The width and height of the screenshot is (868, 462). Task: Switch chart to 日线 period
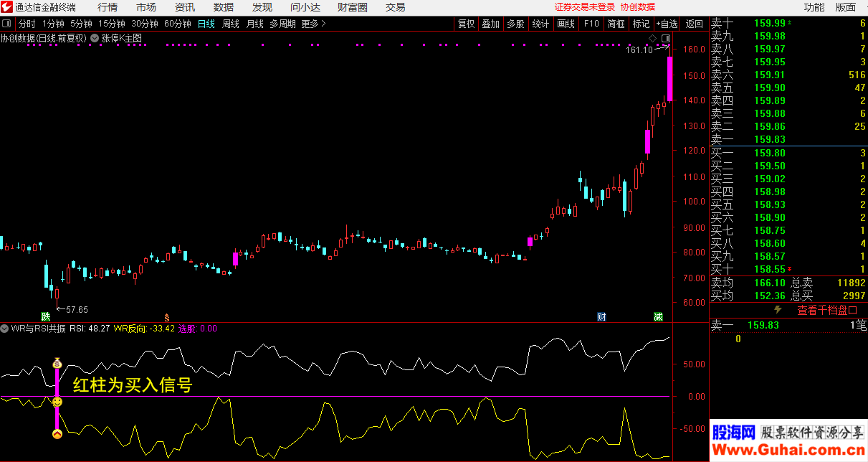206,24
